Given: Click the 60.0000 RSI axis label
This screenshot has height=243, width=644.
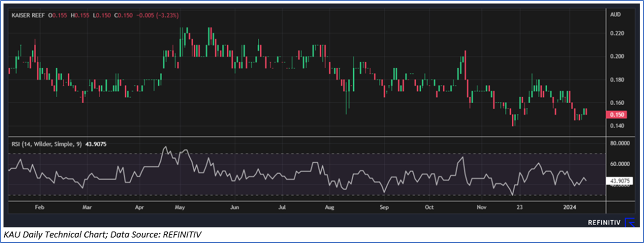Looking at the screenshot, I should [619, 164].
